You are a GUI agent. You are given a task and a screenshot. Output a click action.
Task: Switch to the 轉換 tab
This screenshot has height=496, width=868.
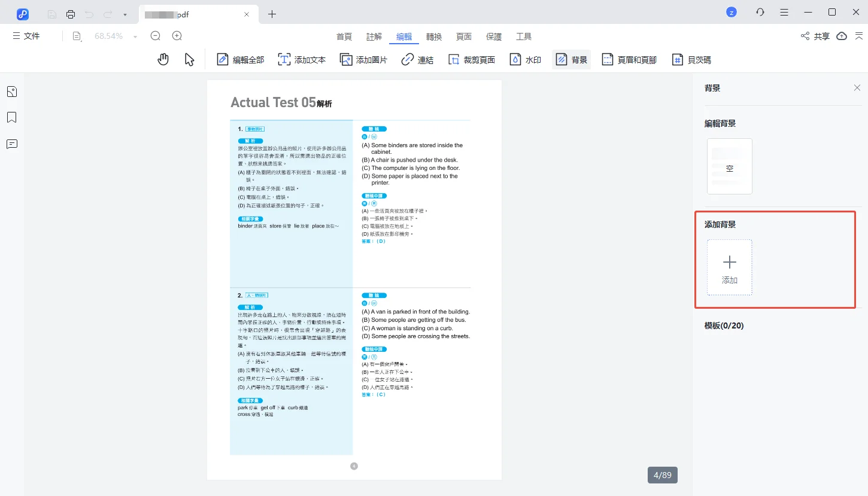pos(434,36)
